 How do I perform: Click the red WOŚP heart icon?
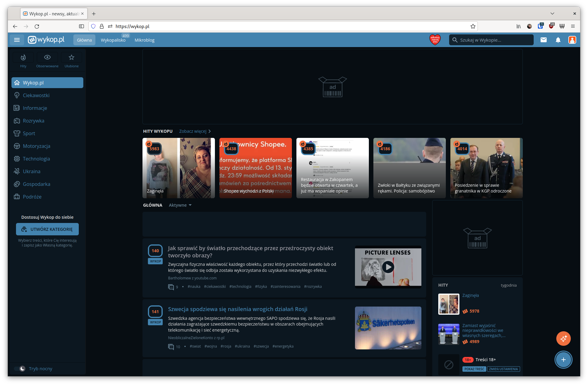click(435, 40)
